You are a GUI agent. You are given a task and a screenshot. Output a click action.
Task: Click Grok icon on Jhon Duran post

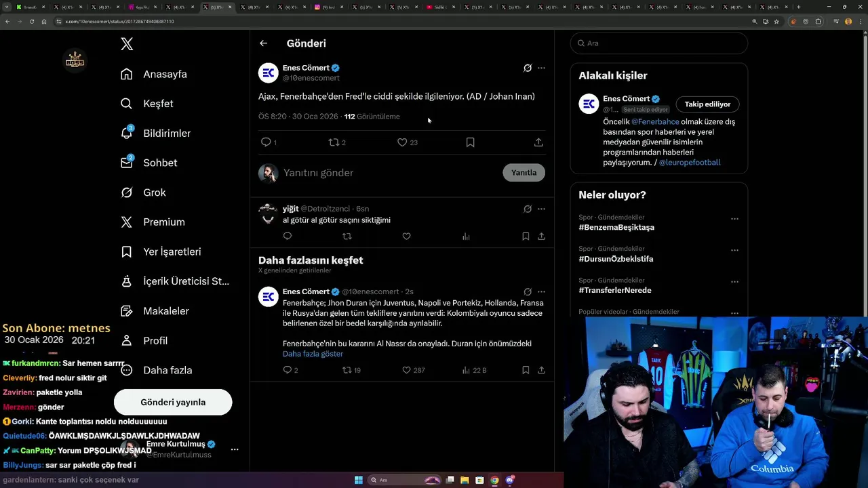point(528,292)
